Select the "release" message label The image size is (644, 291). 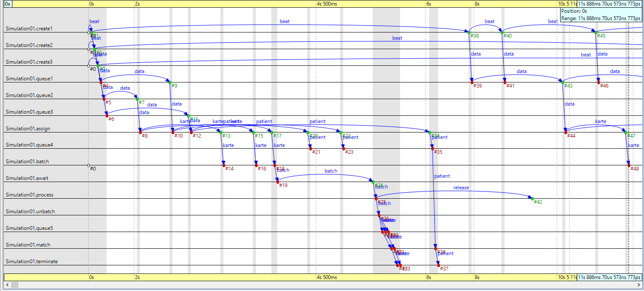pos(461,188)
